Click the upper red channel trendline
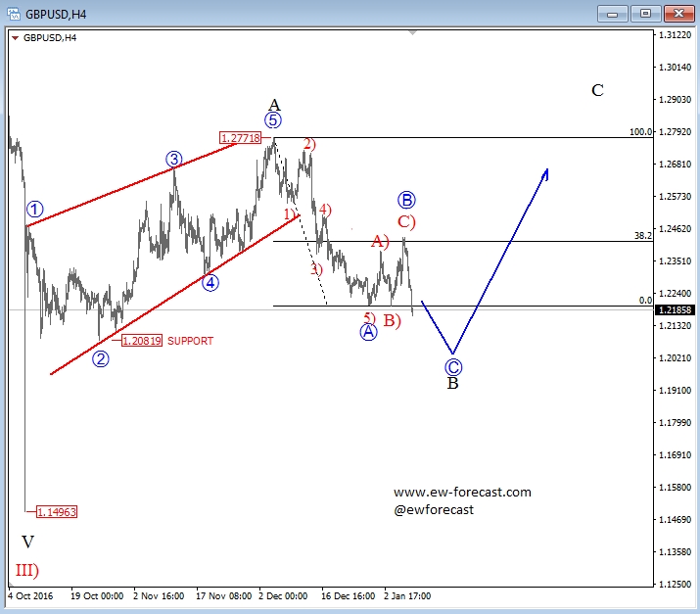Viewport: 700px width, 614px height. [x=134, y=184]
